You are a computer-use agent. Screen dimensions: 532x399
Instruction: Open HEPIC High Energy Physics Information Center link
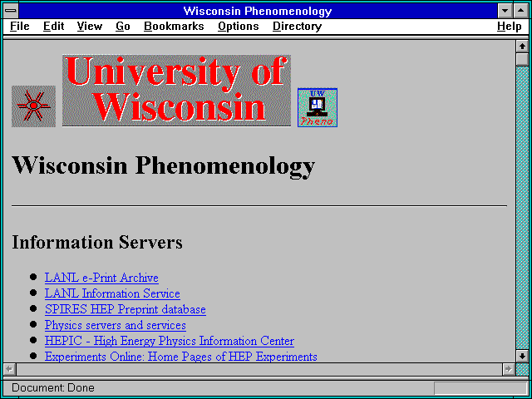point(170,341)
